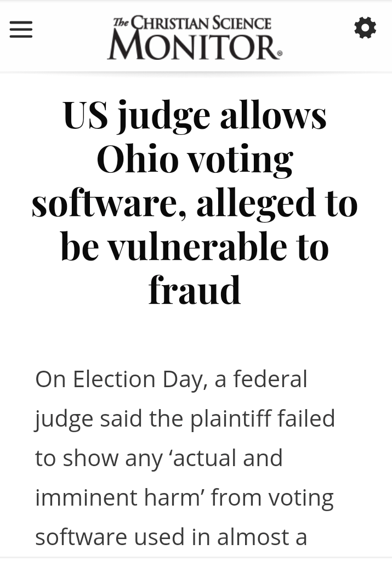Click the word 'judge' in summary paragraph

(64, 420)
